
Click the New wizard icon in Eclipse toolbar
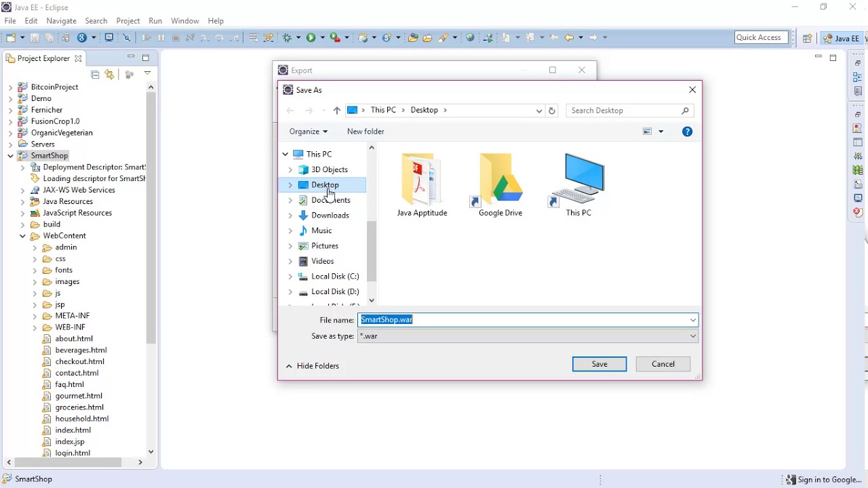pyautogui.click(x=11, y=38)
